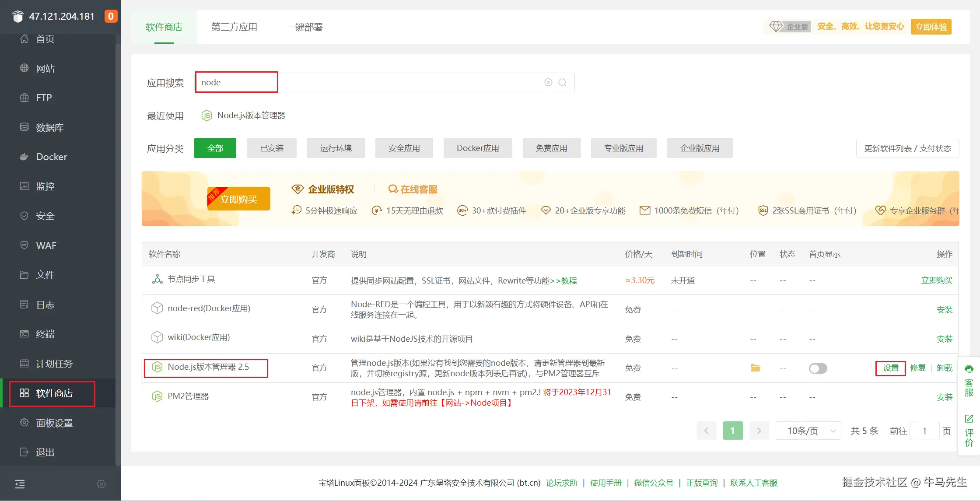Screen dimensions: 980x501
Task: Switch to the 一键部署 tab
Action: (304, 27)
